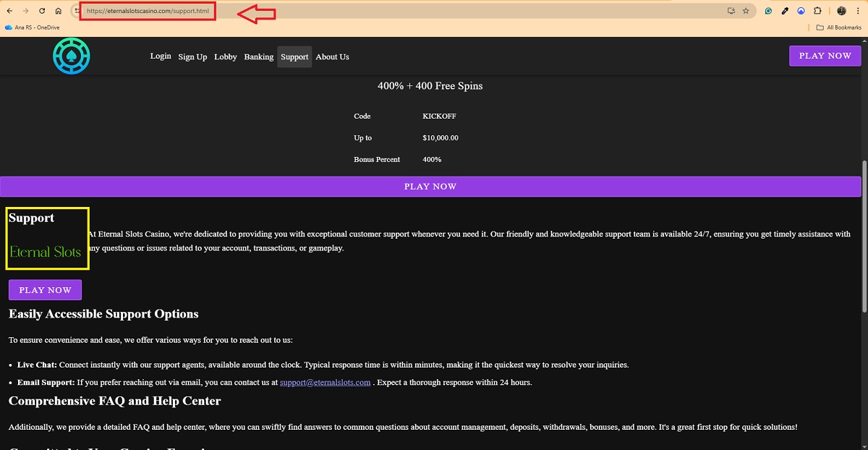Open the Extensions puzzle-piece menu

click(x=817, y=11)
